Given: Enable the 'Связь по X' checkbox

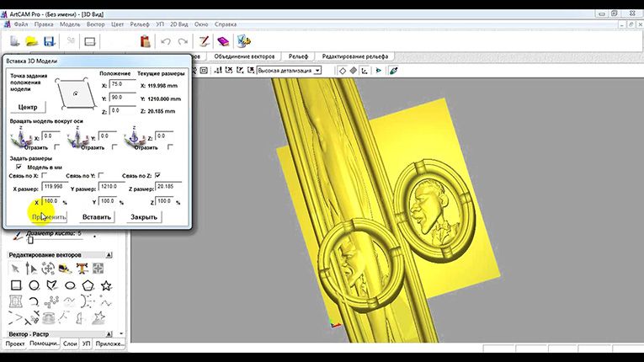Looking at the screenshot, I should point(45,175).
